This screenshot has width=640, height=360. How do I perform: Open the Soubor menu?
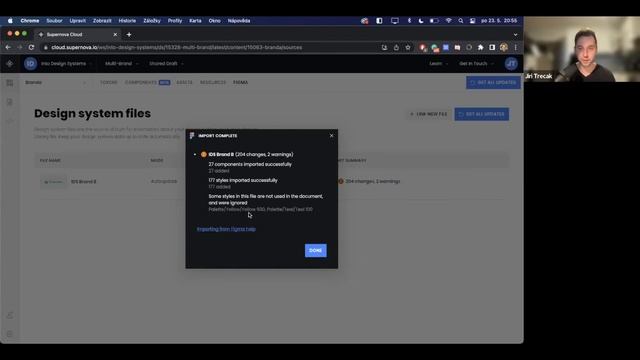(x=54, y=20)
